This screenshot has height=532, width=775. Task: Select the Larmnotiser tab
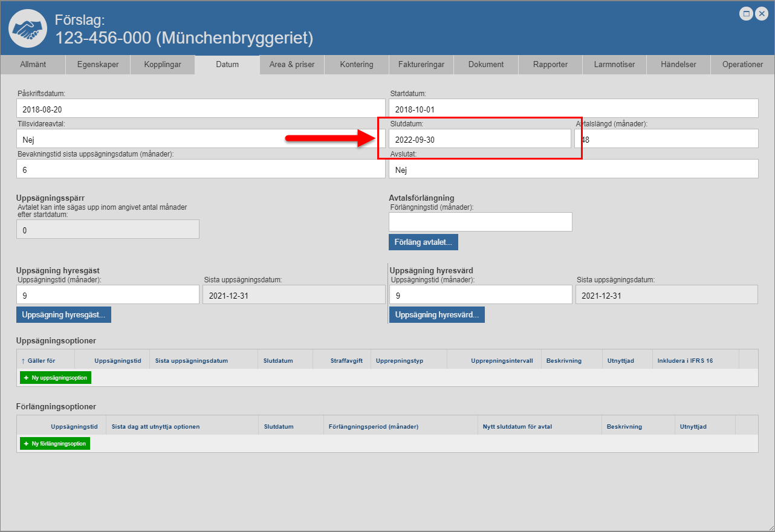click(x=614, y=65)
